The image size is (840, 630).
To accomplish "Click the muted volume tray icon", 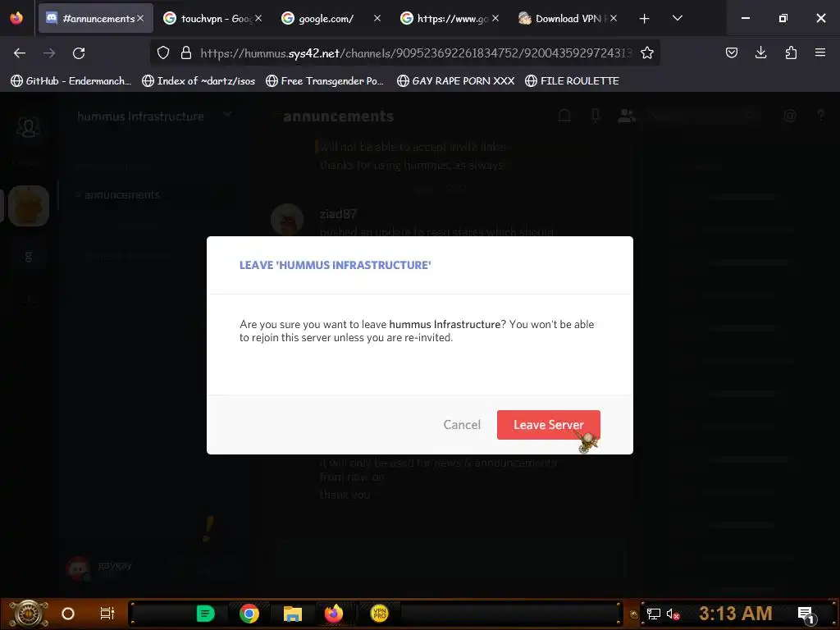I will click(x=673, y=614).
